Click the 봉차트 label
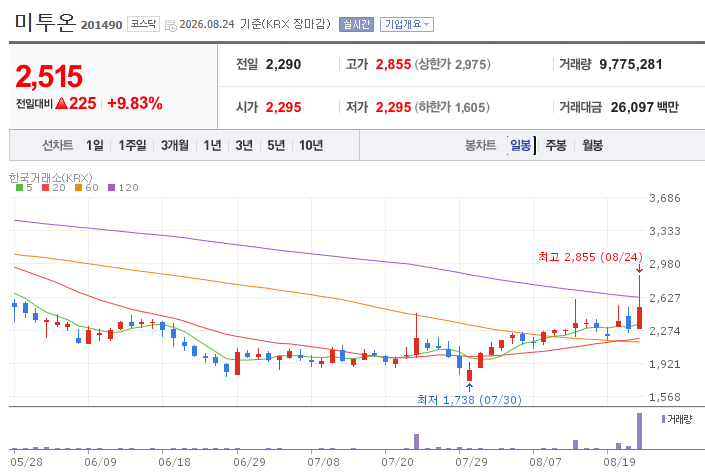Screen dimensions: 705x475 (x=480, y=145)
